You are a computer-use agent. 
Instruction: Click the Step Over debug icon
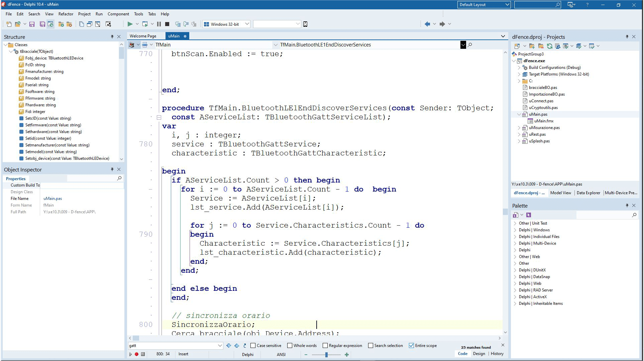tap(186, 24)
